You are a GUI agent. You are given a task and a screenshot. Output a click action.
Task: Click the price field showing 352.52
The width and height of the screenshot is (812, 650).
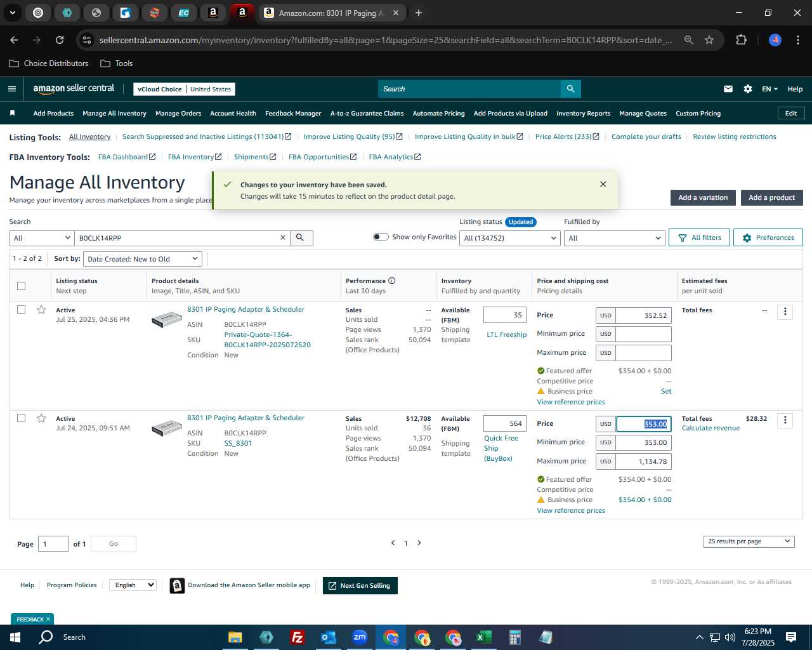click(x=643, y=315)
